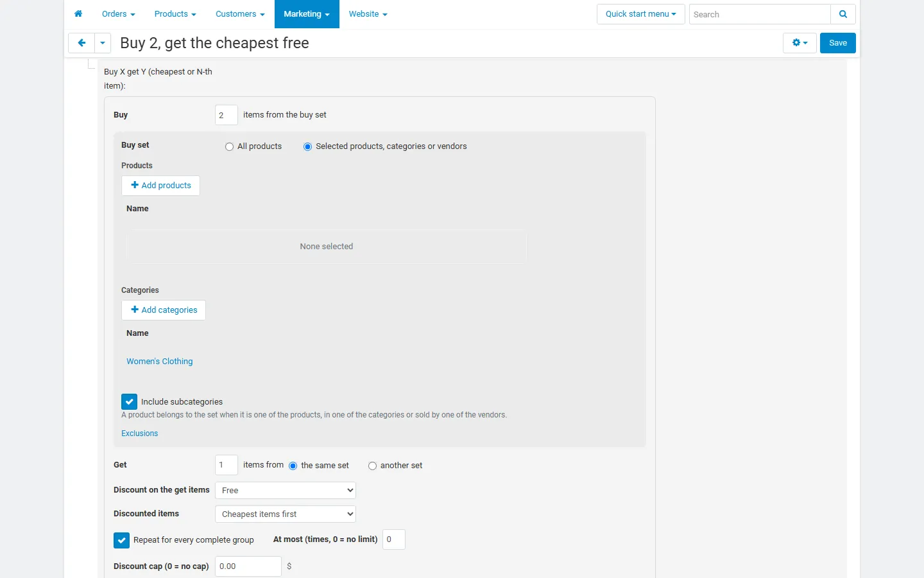Click the Buy quantity field
The width and height of the screenshot is (924, 578).
(227, 115)
